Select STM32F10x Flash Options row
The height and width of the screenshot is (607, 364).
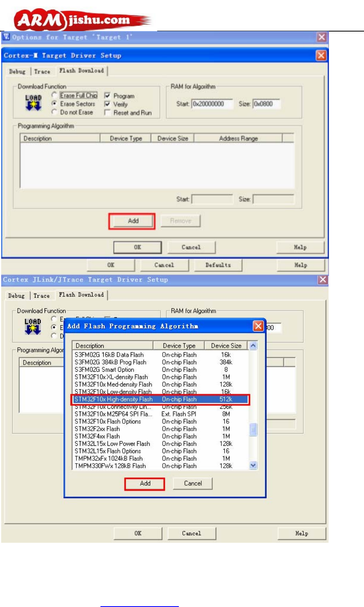point(161,421)
